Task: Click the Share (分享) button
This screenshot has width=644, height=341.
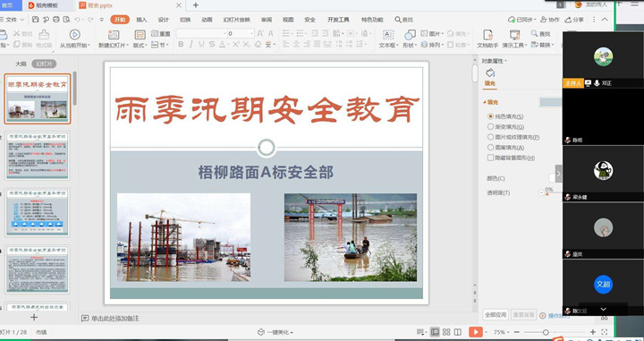Action: tap(574, 20)
